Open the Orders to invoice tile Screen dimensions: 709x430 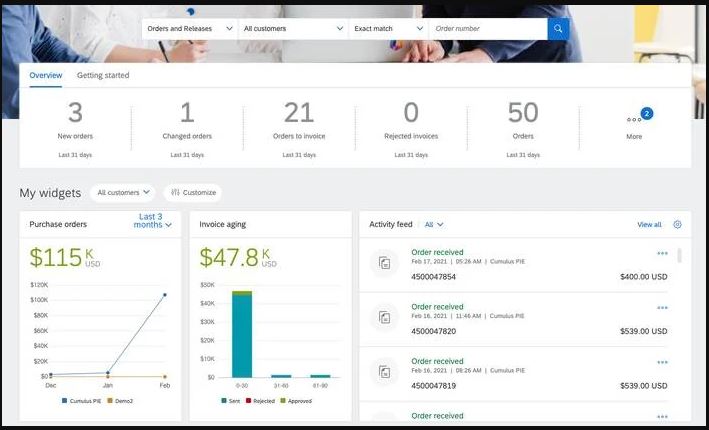point(298,124)
